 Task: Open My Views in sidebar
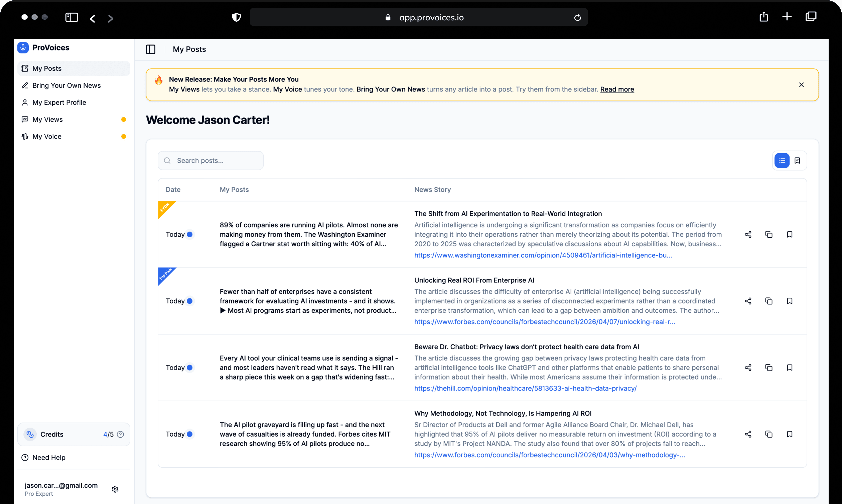[x=47, y=119]
